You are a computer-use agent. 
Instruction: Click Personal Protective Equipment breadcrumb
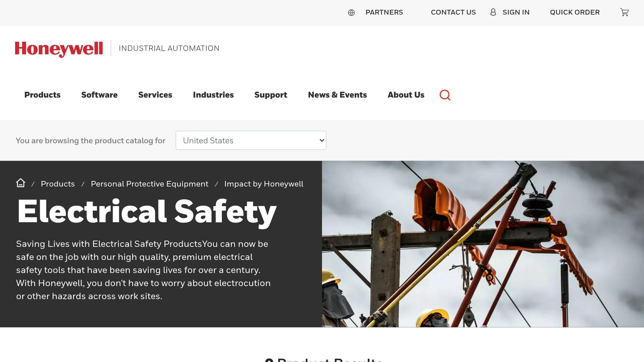click(150, 184)
